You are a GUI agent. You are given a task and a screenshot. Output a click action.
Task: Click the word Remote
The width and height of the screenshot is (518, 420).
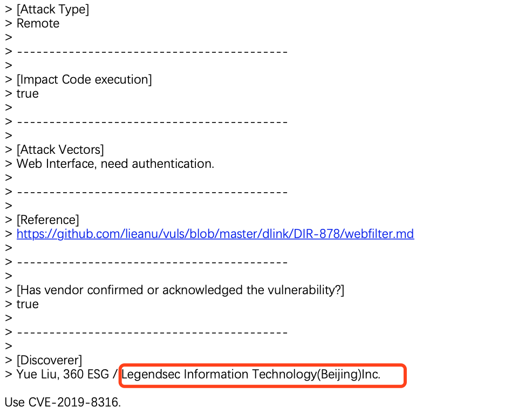(x=38, y=23)
